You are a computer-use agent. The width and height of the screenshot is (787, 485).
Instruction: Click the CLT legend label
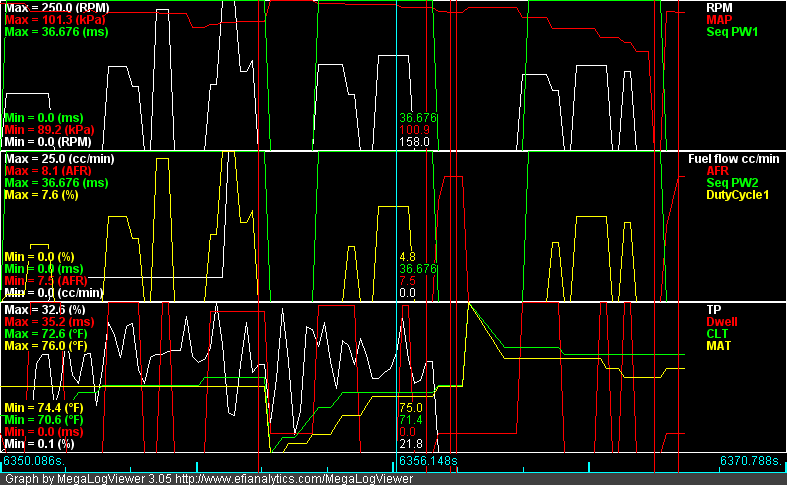718,334
